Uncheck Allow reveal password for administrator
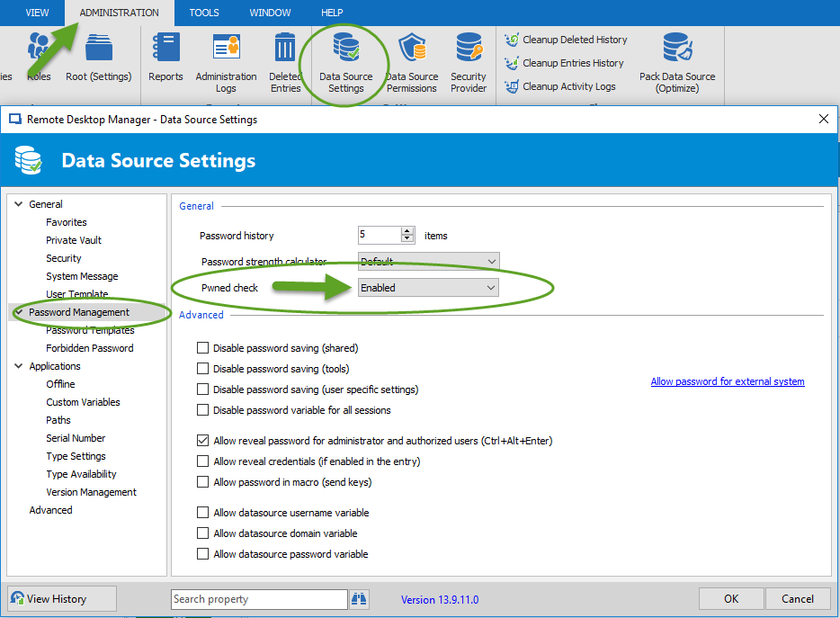Screen dimensions: 840x618 point(202,441)
